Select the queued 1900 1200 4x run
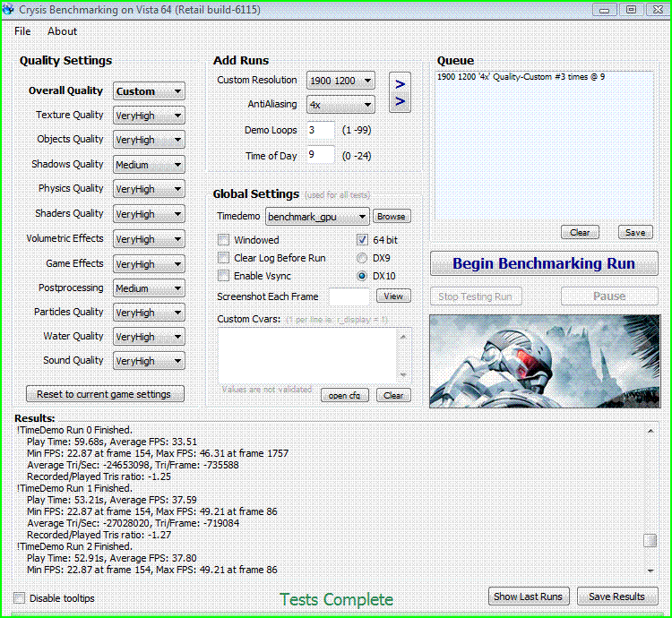Screen dimensions: 672x618 click(521, 77)
